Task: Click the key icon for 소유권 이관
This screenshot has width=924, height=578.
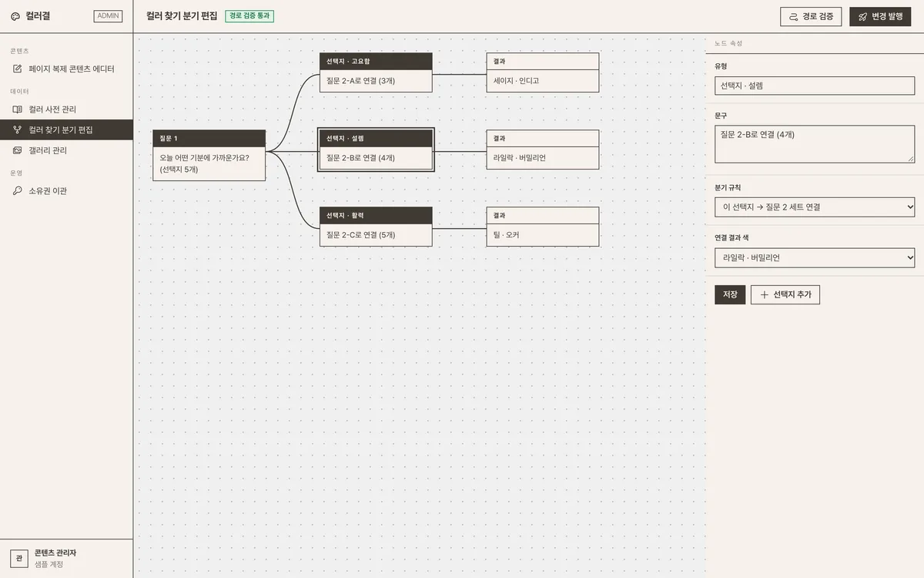Action: pyautogui.click(x=18, y=191)
